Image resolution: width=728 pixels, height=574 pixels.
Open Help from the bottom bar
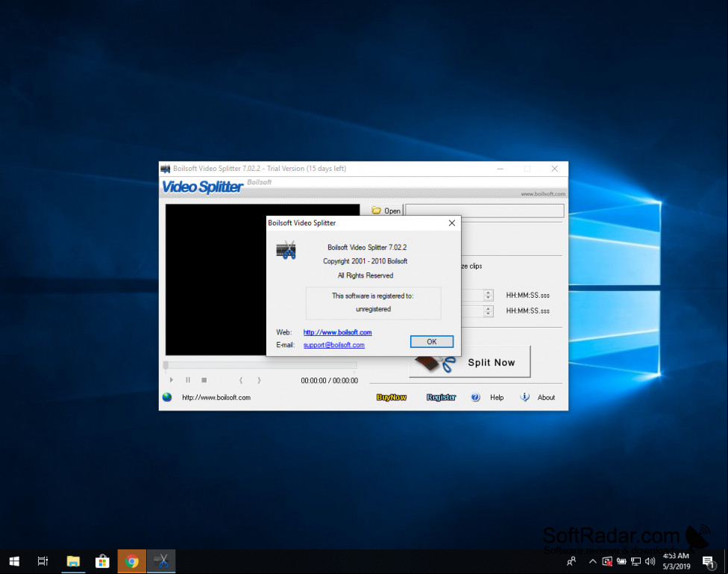tap(497, 397)
